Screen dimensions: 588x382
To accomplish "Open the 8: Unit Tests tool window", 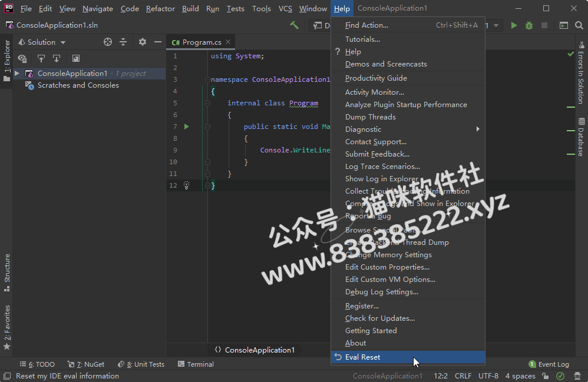I will [141, 364].
